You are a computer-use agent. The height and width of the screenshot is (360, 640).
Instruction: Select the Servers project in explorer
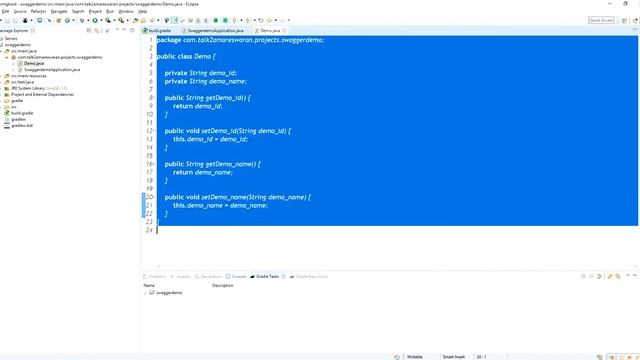[11, 38]
